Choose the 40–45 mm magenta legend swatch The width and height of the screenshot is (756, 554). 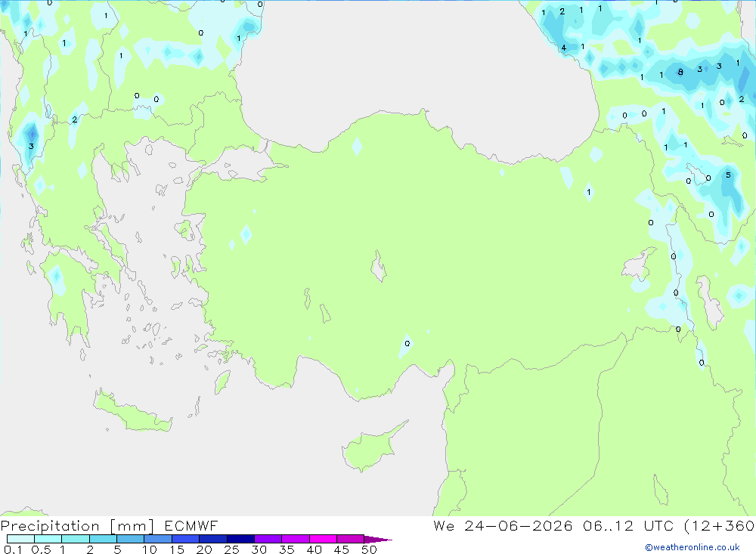click(x=323, y=539)
